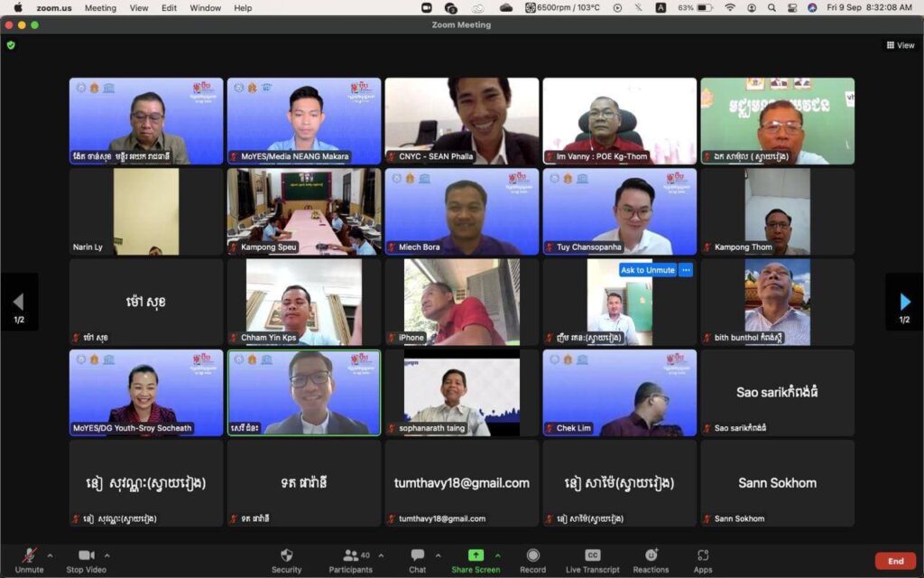Open the Window menu in menu bar
This screenshot has height=578, width=924.
pos(205,7)
